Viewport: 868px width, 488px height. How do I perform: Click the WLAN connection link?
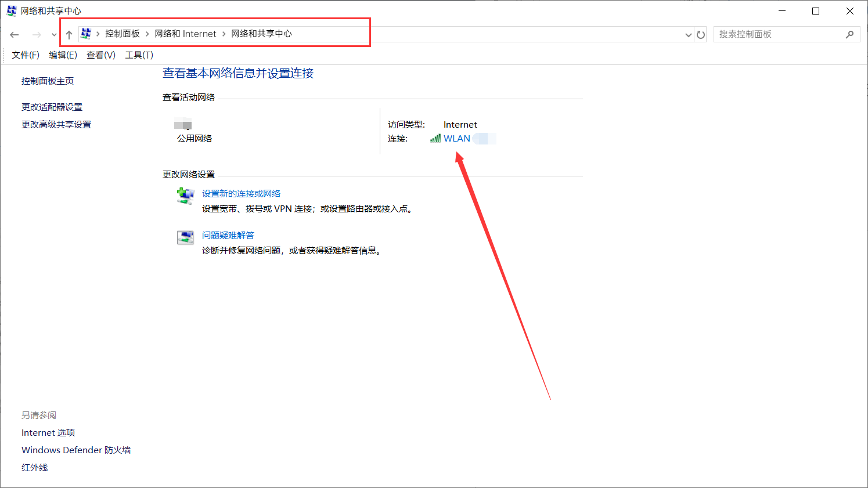(457, 139)
